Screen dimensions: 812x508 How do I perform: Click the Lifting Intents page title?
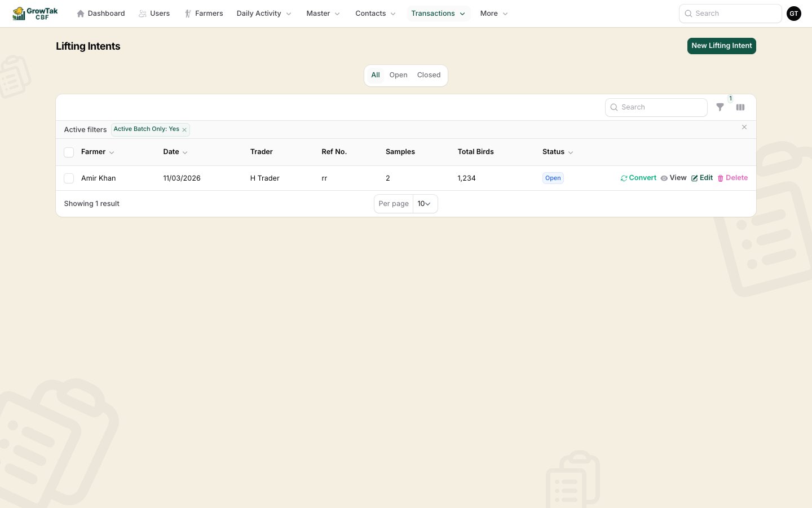[x=88, y=46]
